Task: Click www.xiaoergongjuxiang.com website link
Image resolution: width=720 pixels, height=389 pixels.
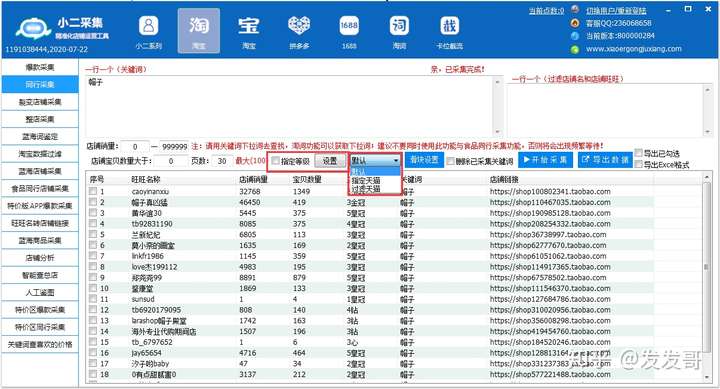Action: (634, 49)
